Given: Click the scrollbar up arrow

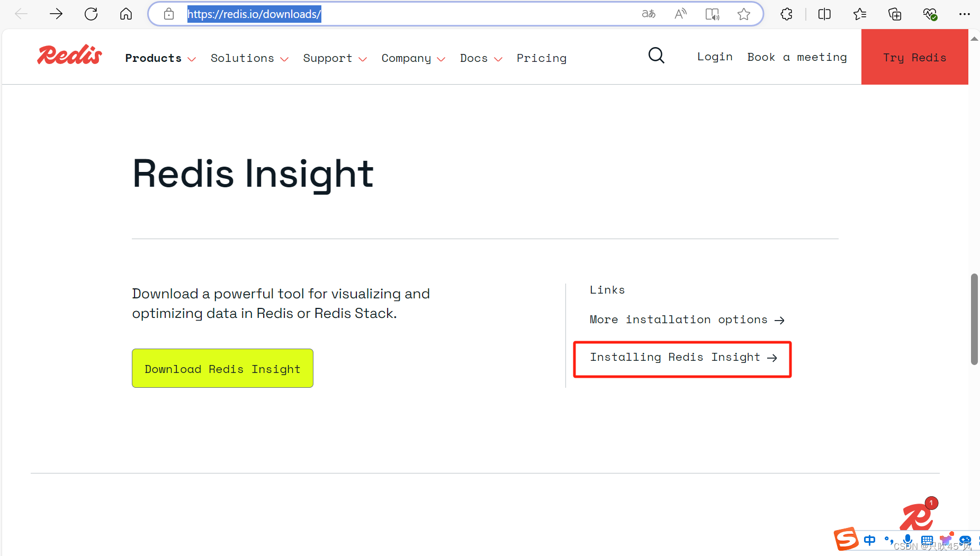Looking at the screenshot, I should tap(974, 39).
